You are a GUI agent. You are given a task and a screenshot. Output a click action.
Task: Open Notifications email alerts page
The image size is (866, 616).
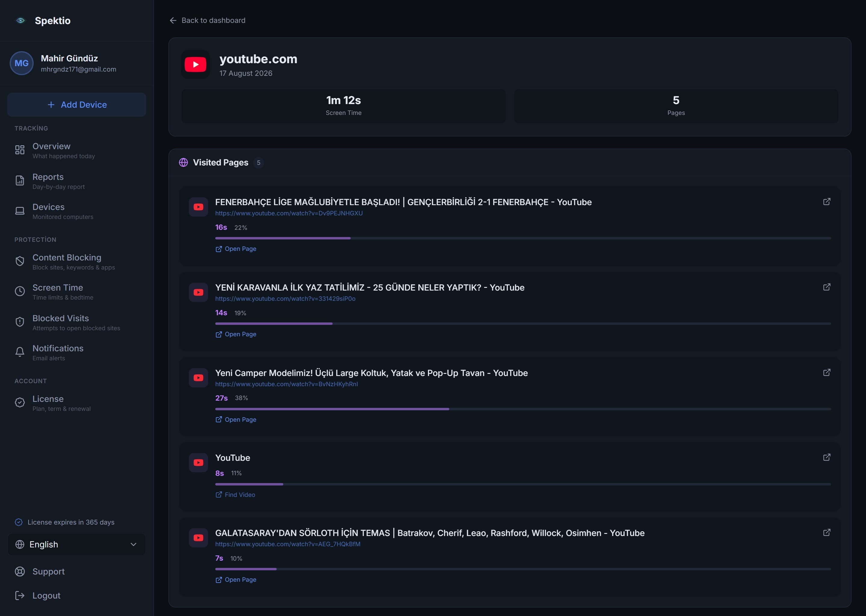click(77, 353)
